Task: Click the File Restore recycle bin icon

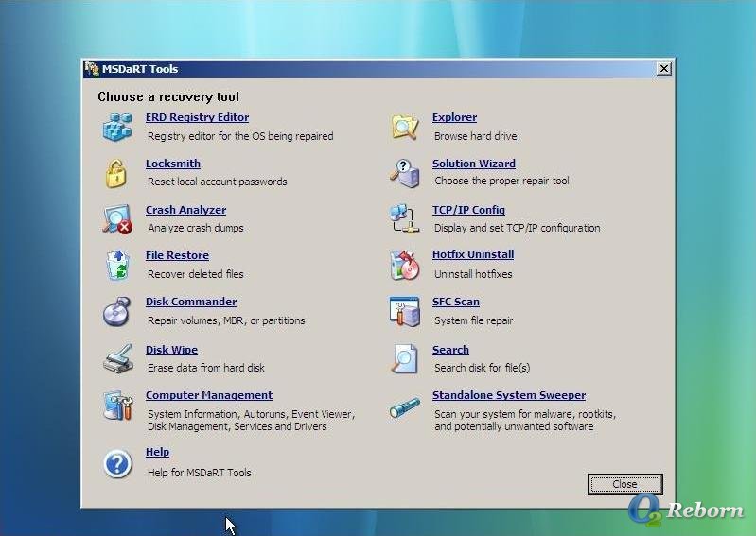Action: pyautogui.click(x=118, y=265)
